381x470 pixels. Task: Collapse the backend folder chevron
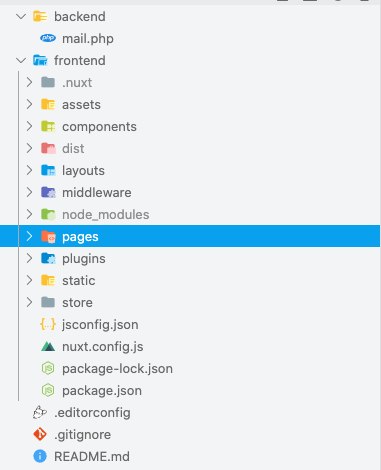pos(21,16)
